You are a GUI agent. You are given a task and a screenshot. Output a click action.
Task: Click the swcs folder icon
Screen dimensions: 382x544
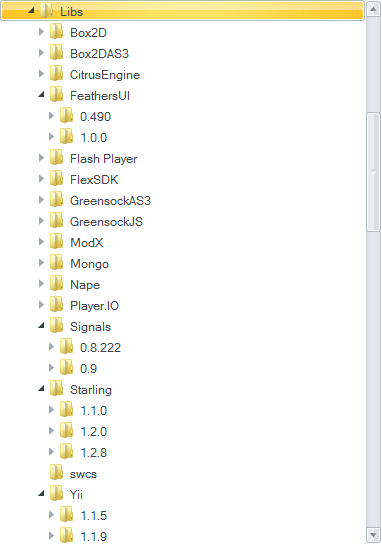[57, 473]
